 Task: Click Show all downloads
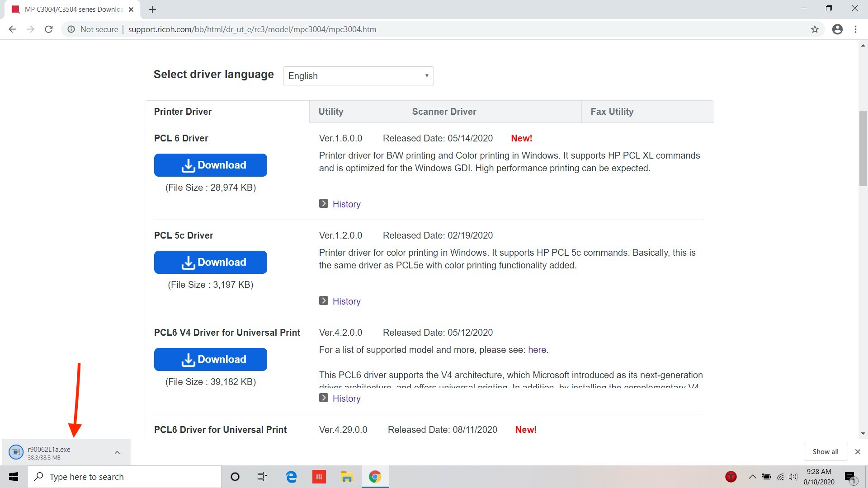(x=825, y=452)
